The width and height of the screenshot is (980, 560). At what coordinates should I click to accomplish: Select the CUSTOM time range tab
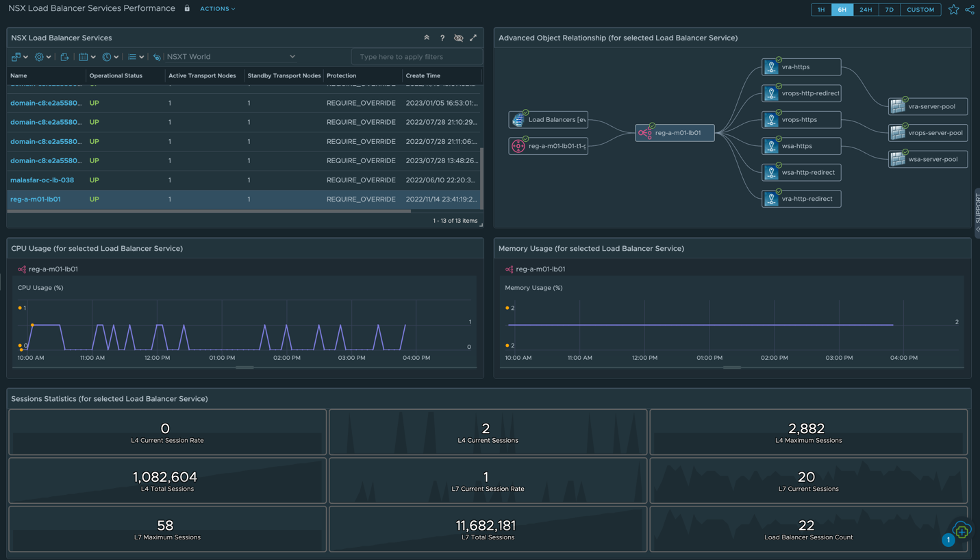(x=920, y=10)
